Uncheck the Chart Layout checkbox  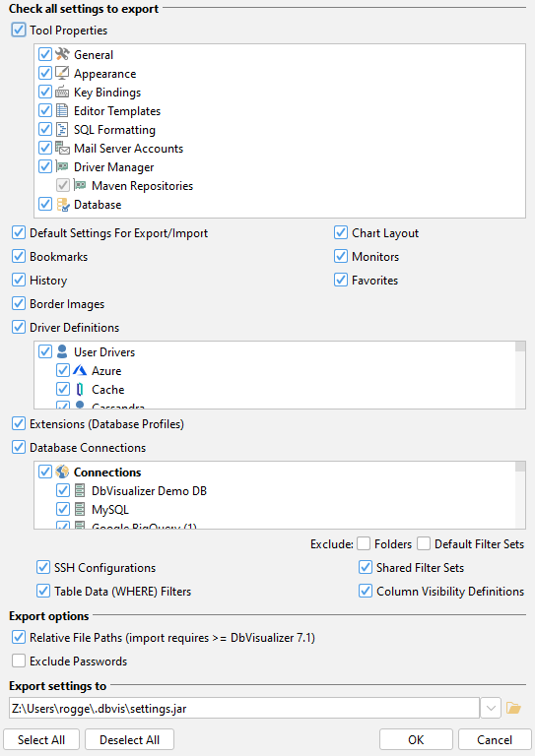tap(341, 233)
